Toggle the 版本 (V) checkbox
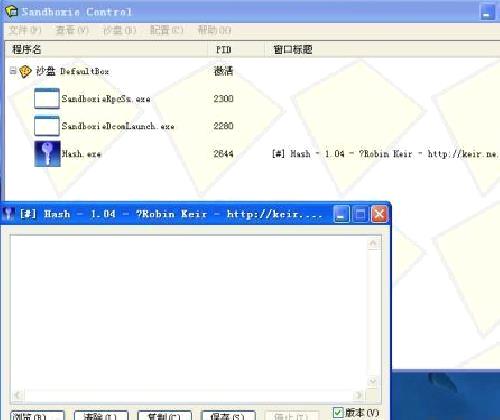Screen dimensions: 500x420 (x=338, y=412)
